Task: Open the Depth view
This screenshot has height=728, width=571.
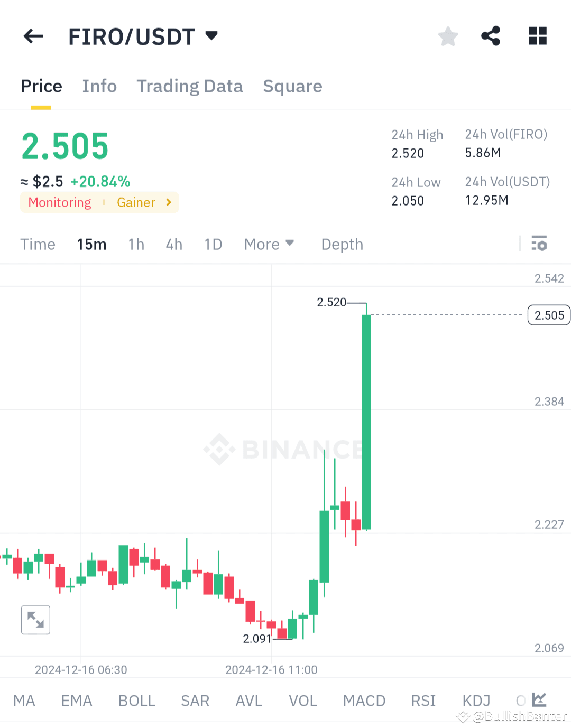Action: tap(342, 244)
